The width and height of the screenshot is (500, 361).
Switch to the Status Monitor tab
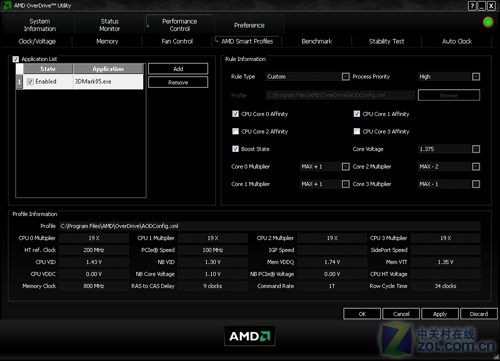coord(109,25)
